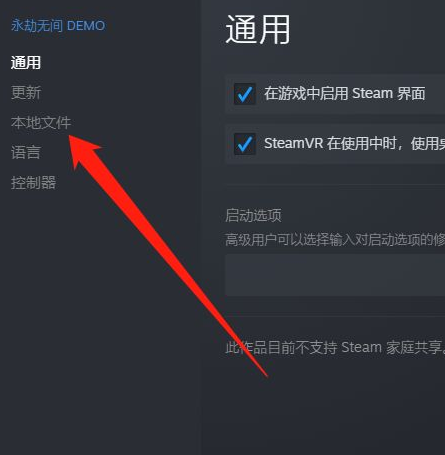Screen dimensions: 445x455
Task: Toggle the SteamVR desktop theatre checkbox
Action: coord(245,144)
